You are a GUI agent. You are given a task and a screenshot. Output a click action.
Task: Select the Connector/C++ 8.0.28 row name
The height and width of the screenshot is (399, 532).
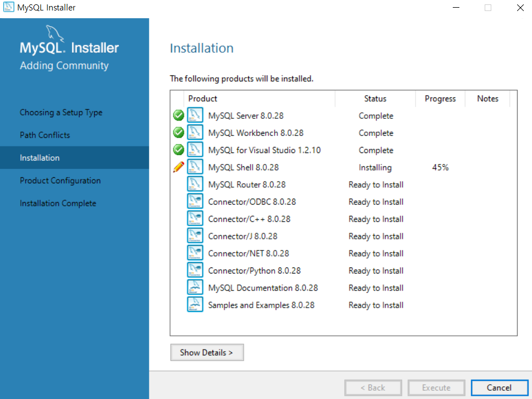point(249,219)
